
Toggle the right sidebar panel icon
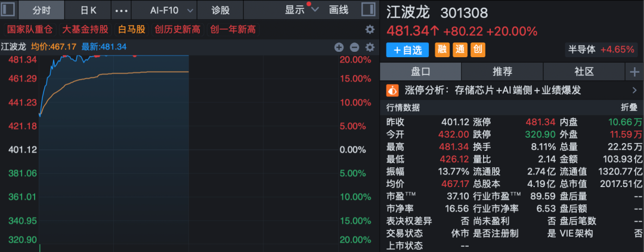pos(368,10)
